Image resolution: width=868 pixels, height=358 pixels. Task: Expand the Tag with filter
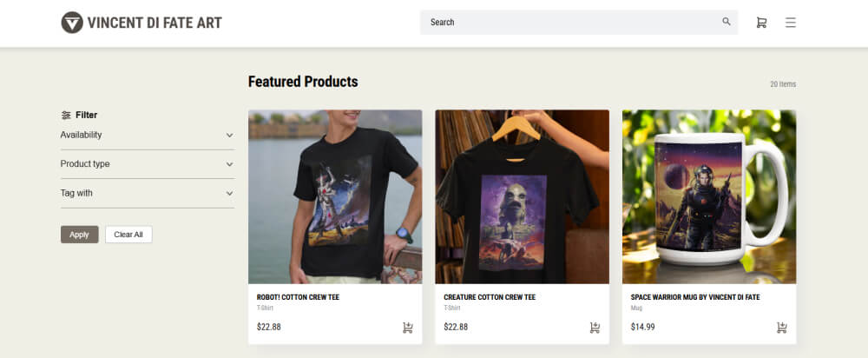(x=148, y=194)
